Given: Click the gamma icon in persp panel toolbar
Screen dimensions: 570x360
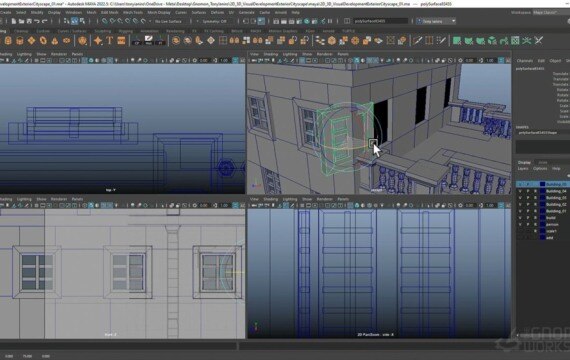Looking at the screenshot, I should click(x=481, y=60).
